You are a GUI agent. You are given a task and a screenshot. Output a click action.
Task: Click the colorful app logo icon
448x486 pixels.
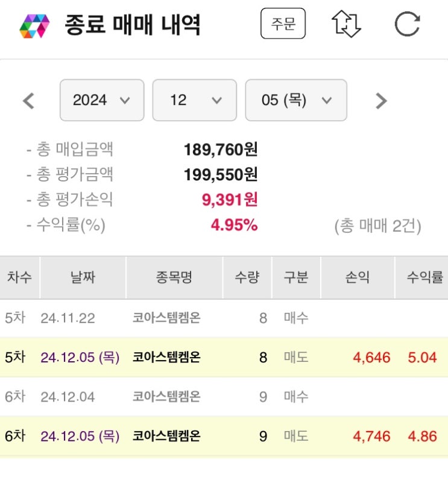pyautogui.click(x=34, y=26)
